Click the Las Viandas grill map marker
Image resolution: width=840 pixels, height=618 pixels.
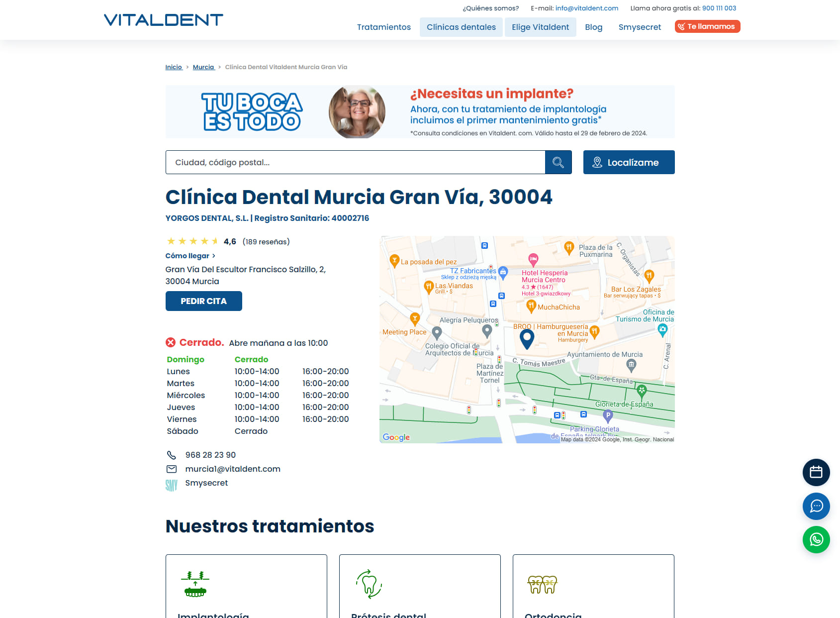click(x=429, y=287)
